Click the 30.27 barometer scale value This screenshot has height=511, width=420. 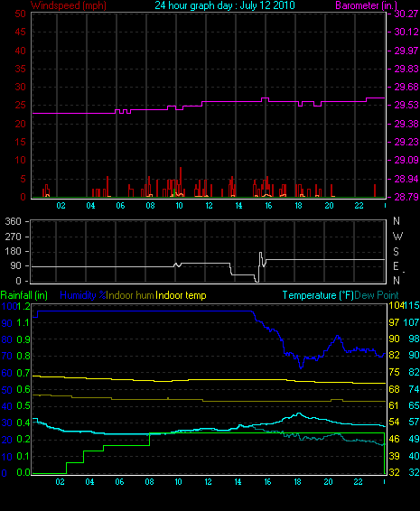click(x=406, y=14)
